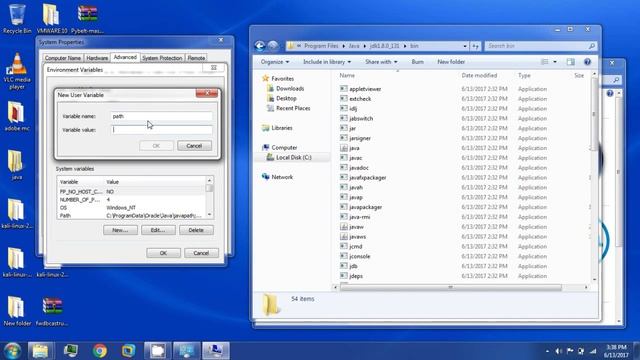Click OK in New User Variable dialog
The image size is (640, 360).
[156, 146]
